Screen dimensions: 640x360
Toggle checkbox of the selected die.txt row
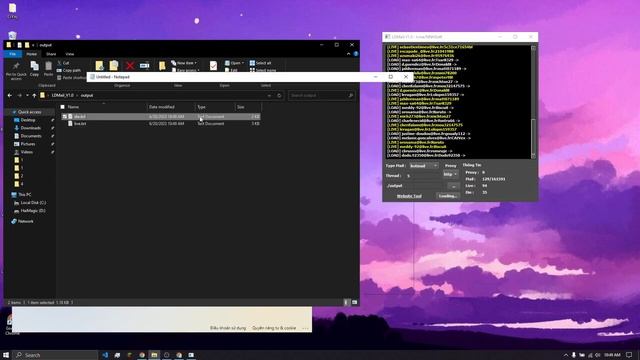coord(64,116)
